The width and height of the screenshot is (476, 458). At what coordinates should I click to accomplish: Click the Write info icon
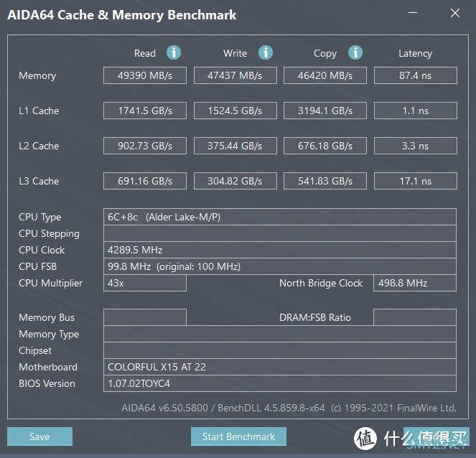pyautogui.click(x=266, y=52)
